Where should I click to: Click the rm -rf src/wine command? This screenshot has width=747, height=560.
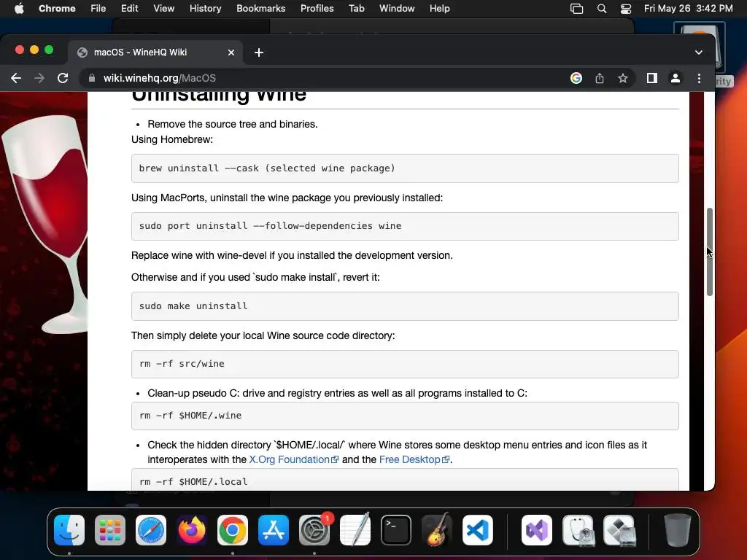coord(182,363)
